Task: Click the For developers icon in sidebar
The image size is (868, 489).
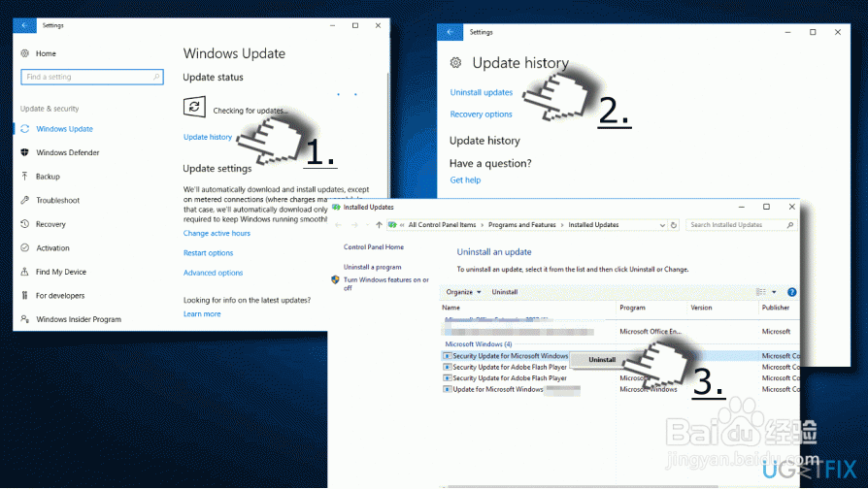Action: click(25, 295)
